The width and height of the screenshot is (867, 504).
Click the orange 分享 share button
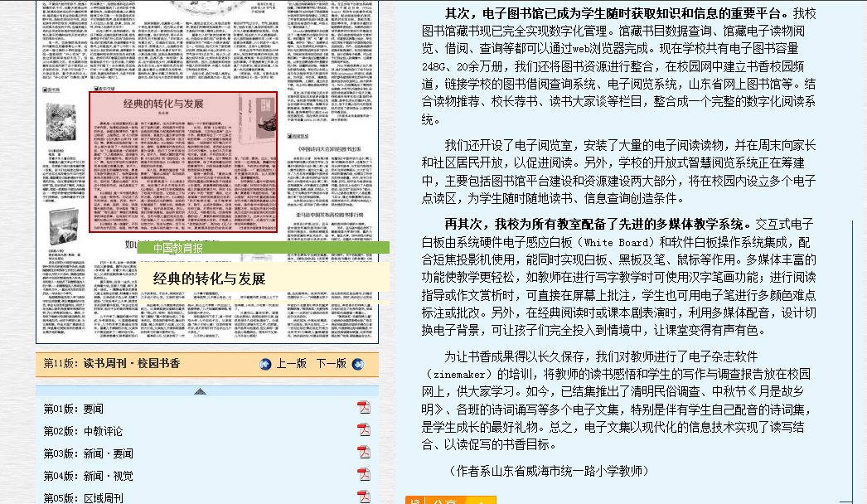point(450,500)
